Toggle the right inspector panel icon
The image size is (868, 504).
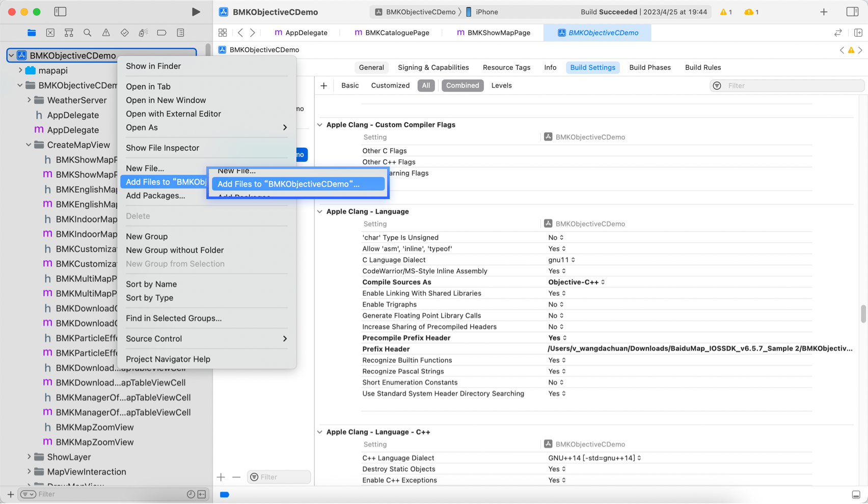point(852,12)
